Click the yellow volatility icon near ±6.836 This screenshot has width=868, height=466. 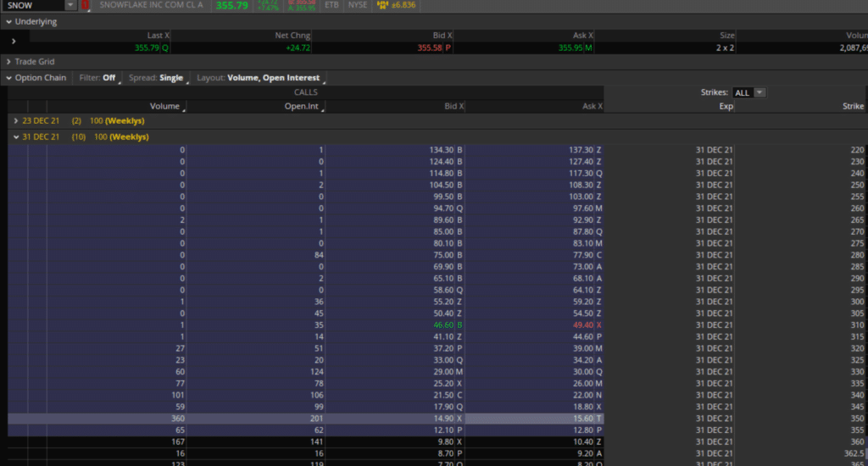click(x=383, y=5)
